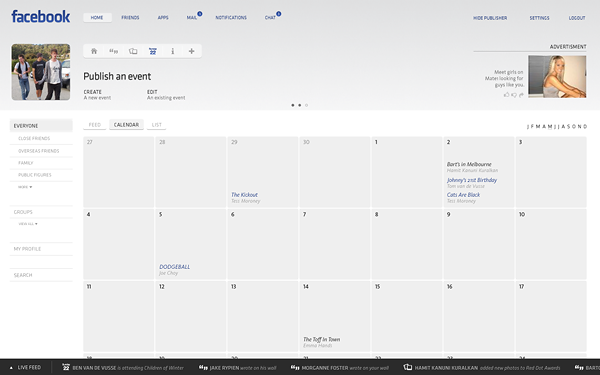The height and width of the screenshot is (375, 600).
Task: Open Notifications
Action: pyautogui.click(x=231, y=18)
